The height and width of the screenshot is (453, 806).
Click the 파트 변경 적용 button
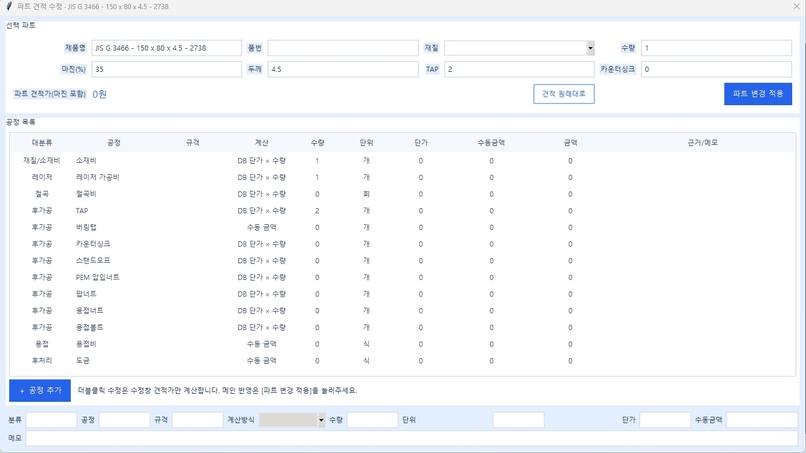tap(758, 94)
